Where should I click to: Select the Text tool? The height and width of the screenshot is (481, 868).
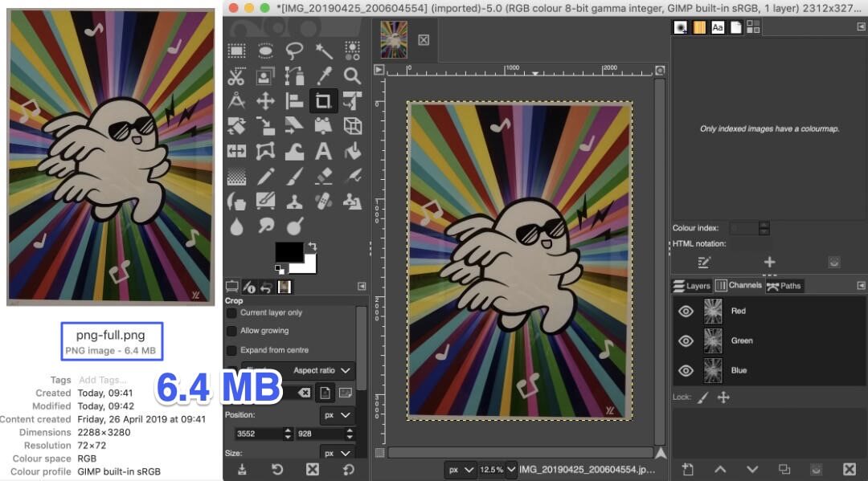[323, 151]
